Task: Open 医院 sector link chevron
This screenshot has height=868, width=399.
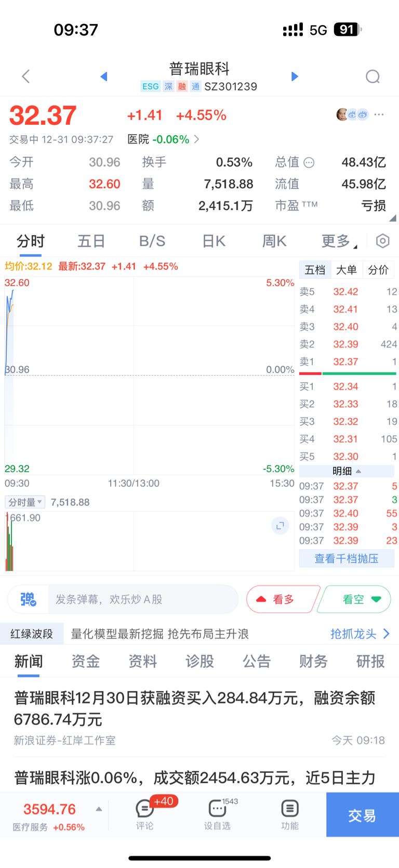Action: [196, 139]
